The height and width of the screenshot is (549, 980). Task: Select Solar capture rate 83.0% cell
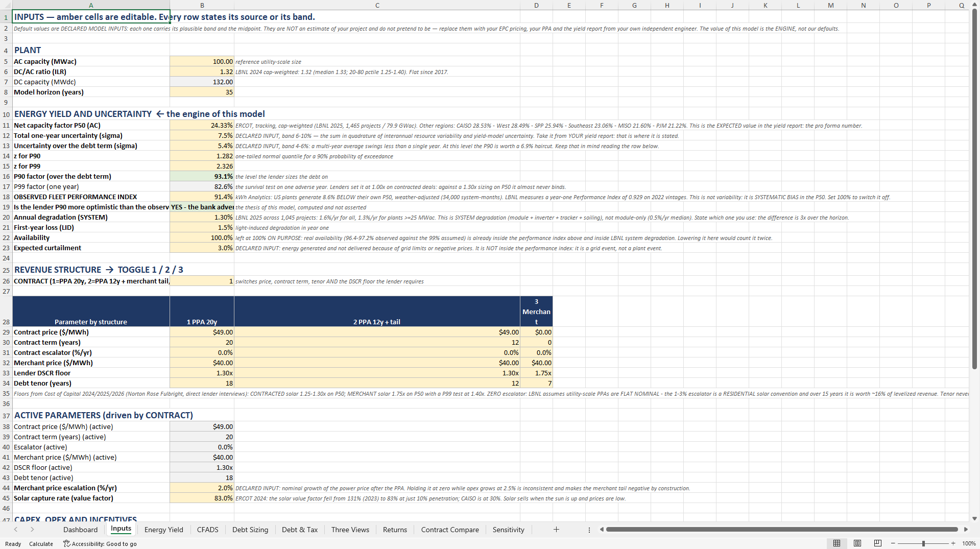tap(202, 498)
